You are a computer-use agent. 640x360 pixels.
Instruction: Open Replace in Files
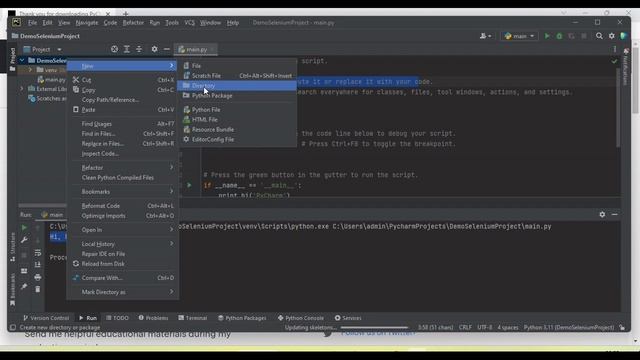123,144
